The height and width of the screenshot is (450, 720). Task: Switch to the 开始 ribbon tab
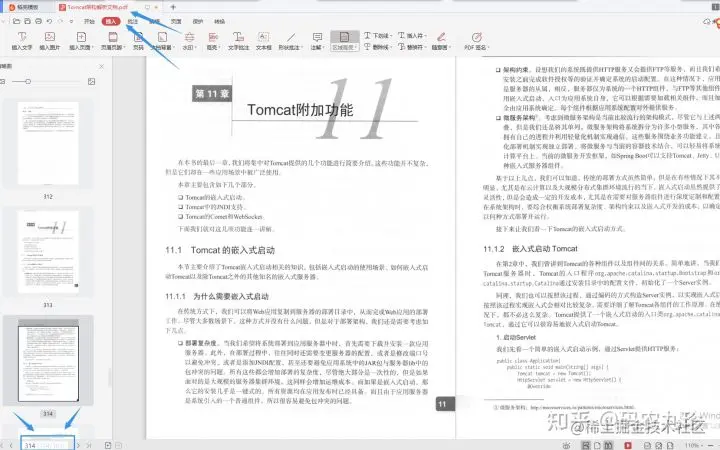click(89, 22)
